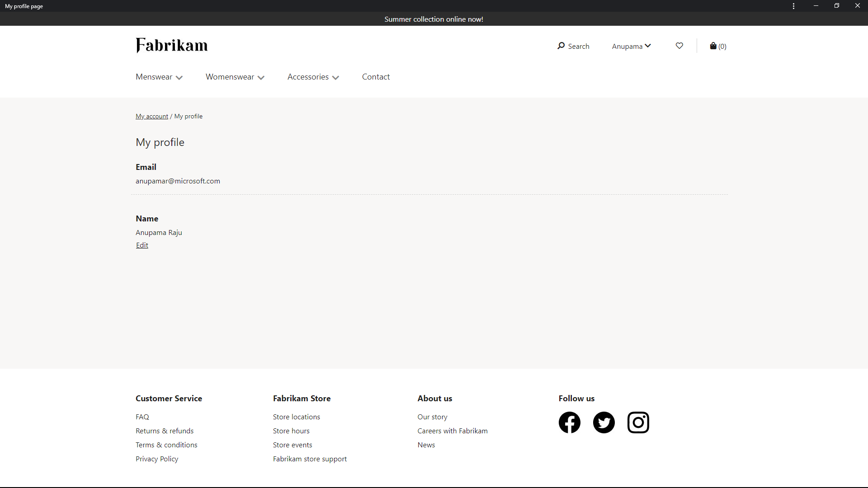Click the Shopping bag cart icon
868x488 pixels.
713,46
